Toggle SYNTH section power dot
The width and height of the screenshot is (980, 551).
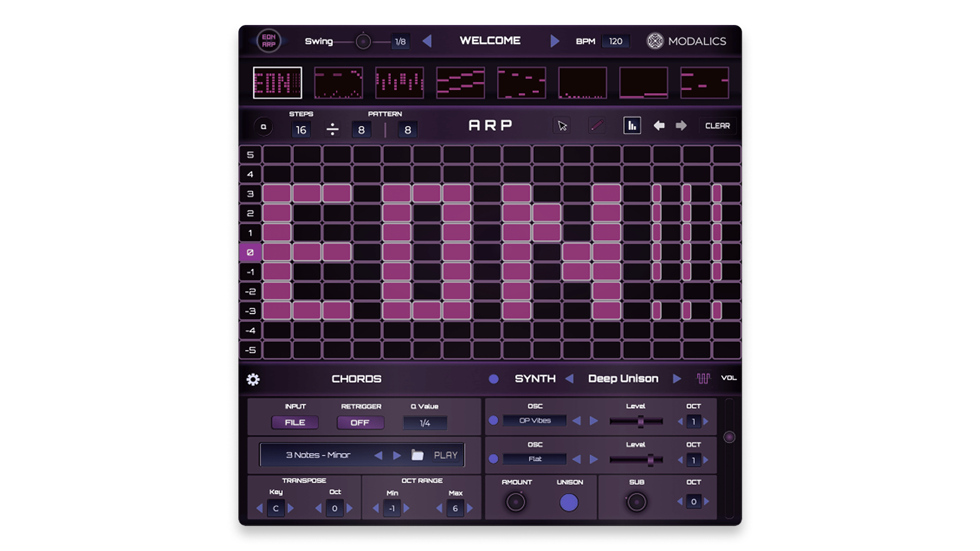[493, 379]
